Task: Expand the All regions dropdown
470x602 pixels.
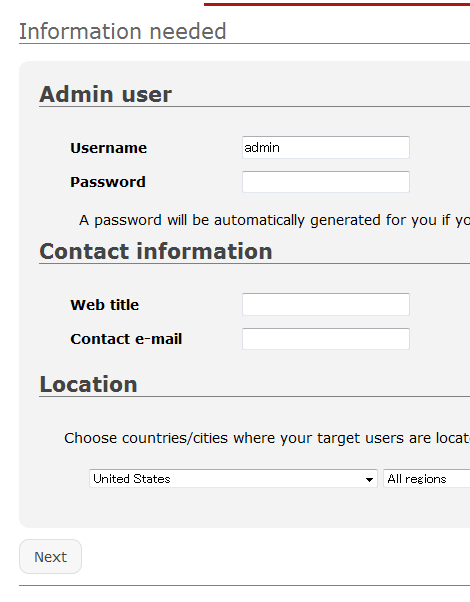Action: (x=427, y=478)
